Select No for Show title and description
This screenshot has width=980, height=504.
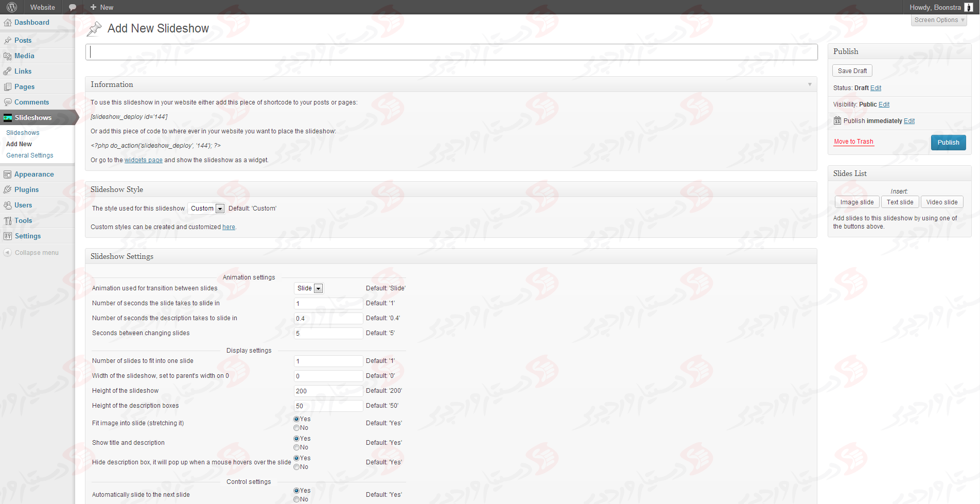(296, 447)
